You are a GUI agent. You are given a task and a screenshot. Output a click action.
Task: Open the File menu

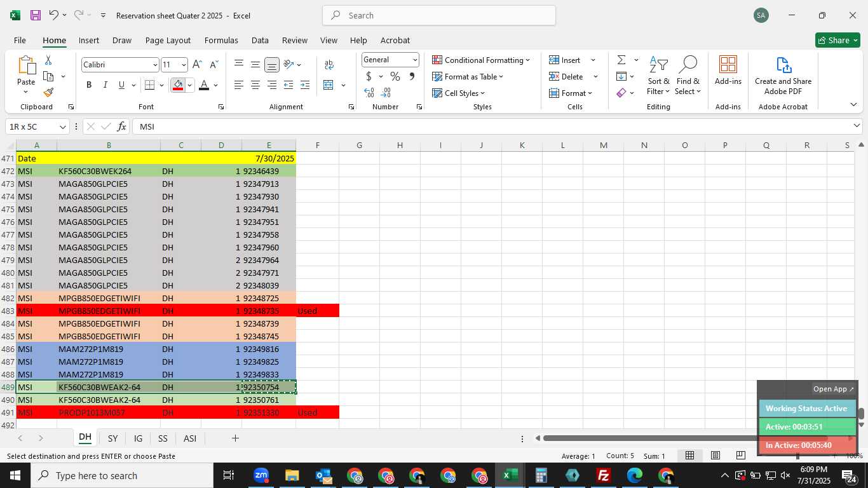(x=20, y=40)
